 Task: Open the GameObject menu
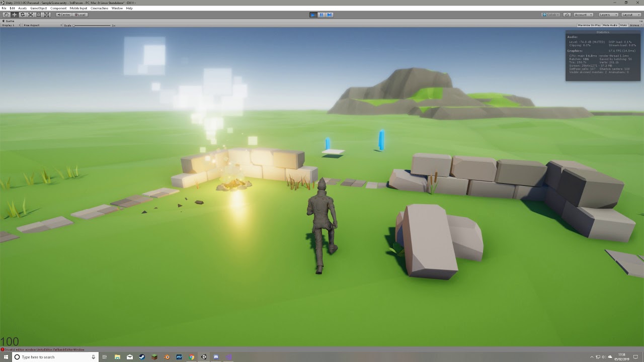pyautogui.click(x=38, y=9)
